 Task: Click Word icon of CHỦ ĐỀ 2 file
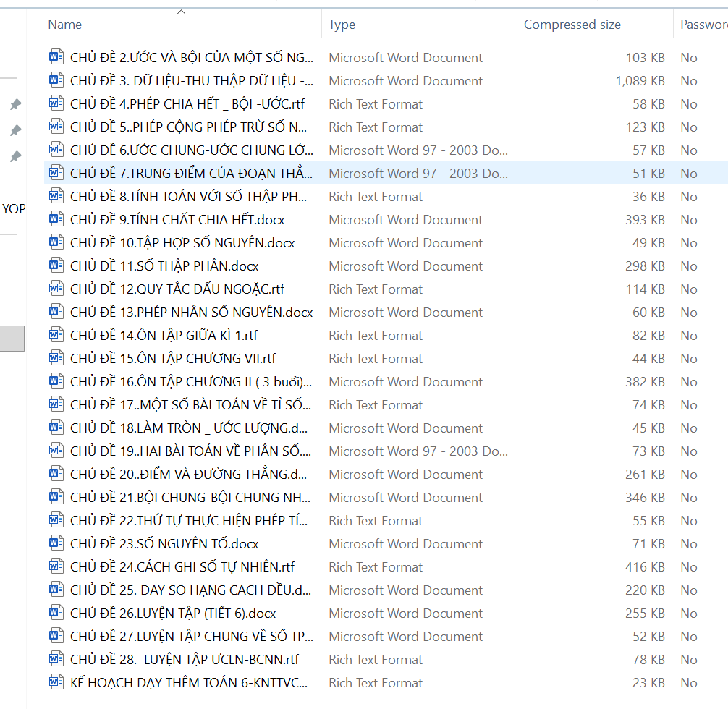pos(56,57)
